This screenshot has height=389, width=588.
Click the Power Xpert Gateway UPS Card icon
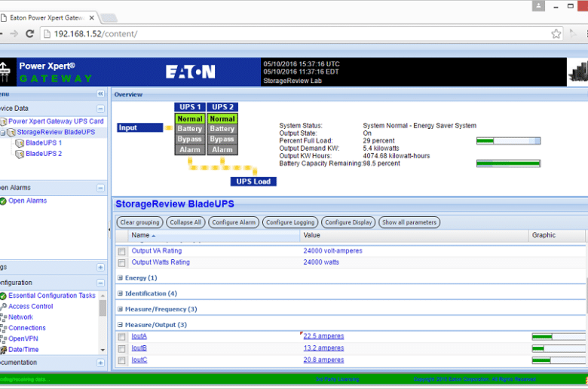(x=4, y=121)
